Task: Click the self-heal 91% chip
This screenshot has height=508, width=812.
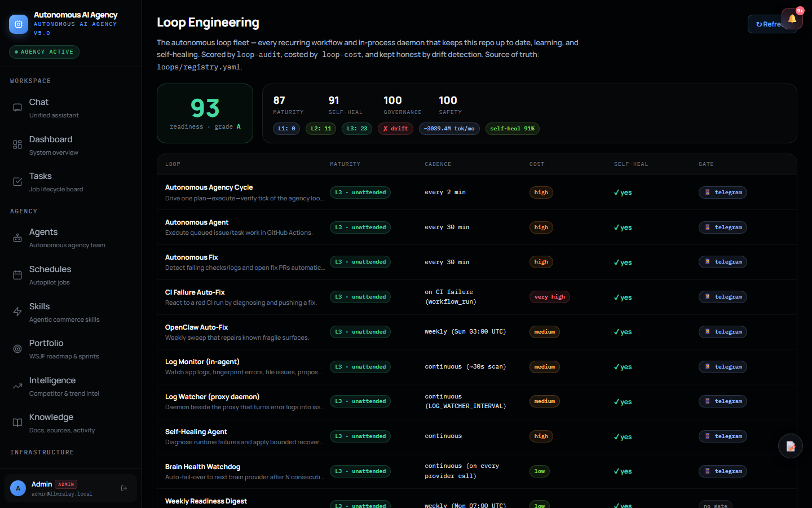Action: 513,129
